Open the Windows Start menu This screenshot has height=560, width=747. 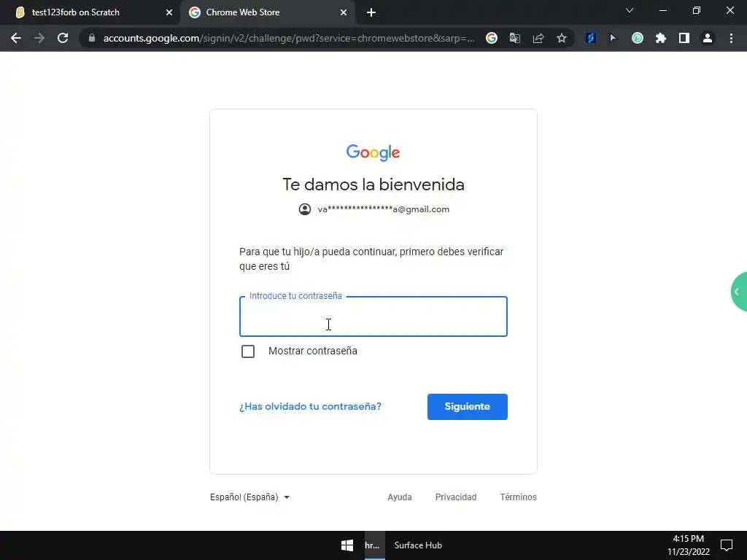pyautogui.click(x=347, y=545)
